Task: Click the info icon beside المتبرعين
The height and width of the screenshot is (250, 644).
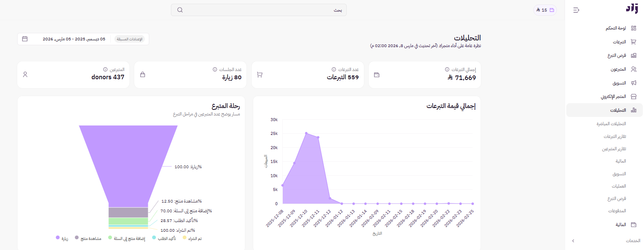Action: pyautogui.click(x=105, y=70)
